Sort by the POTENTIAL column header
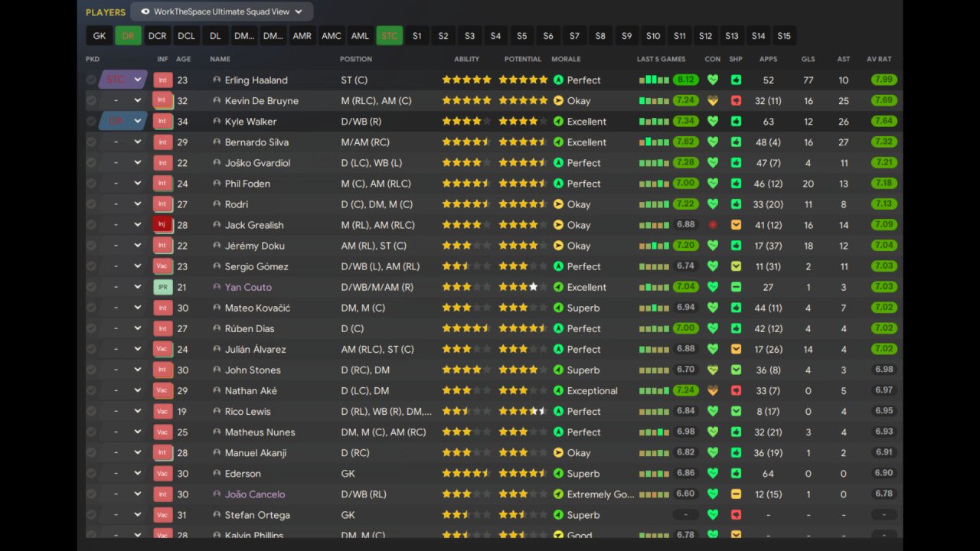This screenshot has height=551, width=980. (x=523, y=59)
